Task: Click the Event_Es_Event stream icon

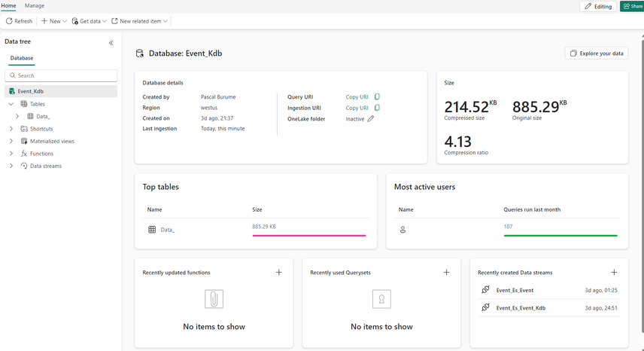Action: (485, 290)
